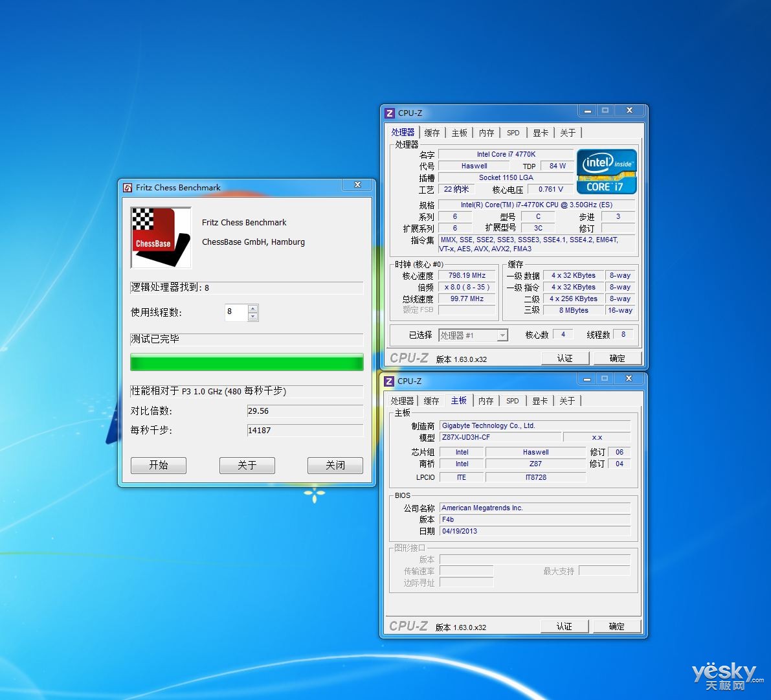The image size is (771, 700).
Task: Open 缓存 tab in lower CPU-Z window
Action: [431, 401]
